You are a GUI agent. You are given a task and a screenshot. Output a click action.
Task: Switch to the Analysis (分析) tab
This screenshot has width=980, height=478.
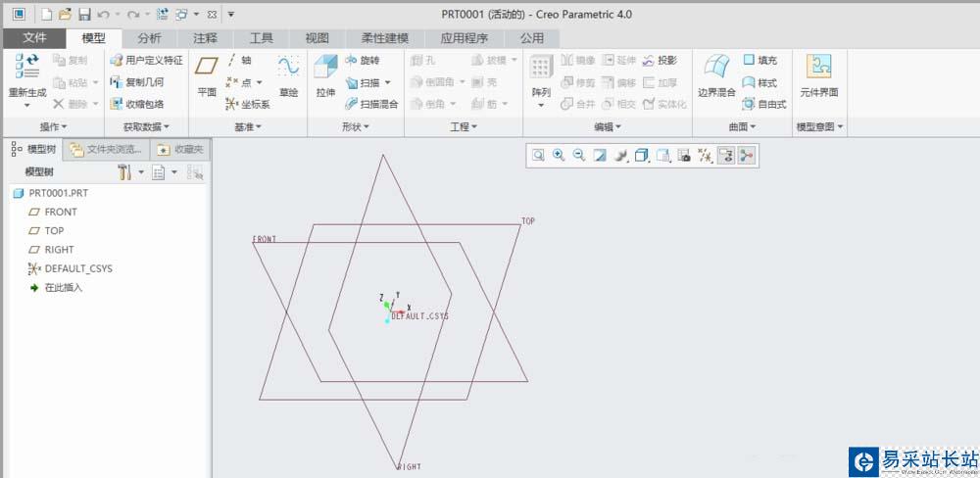point(149,38)
